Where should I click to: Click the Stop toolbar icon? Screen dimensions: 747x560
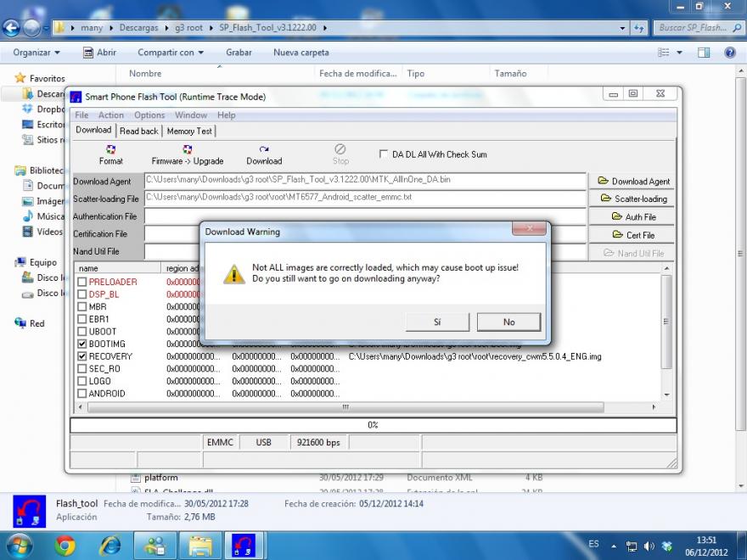click(340, 149)
